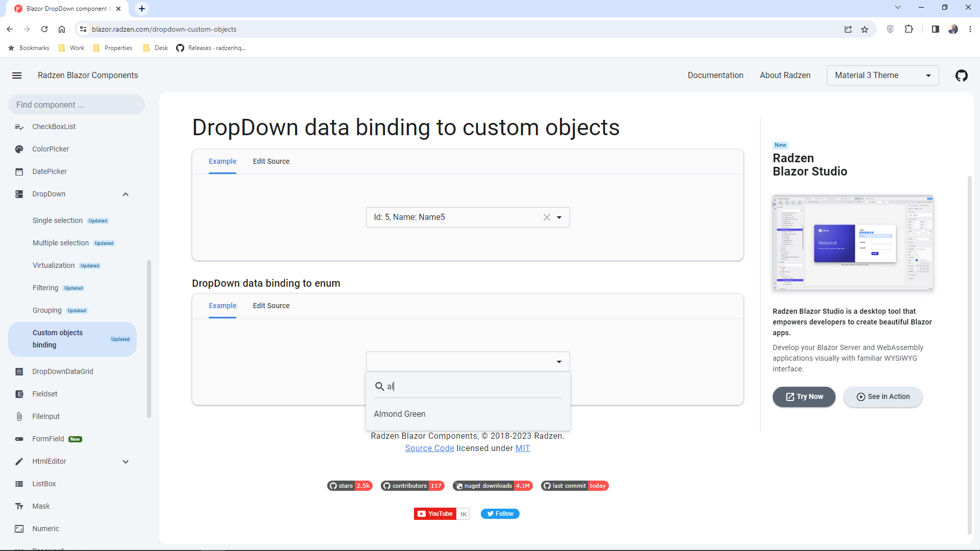Viewport: 980px width, 551px height.
Task: Click the Numeric component icon
Action: click(19, 529)
